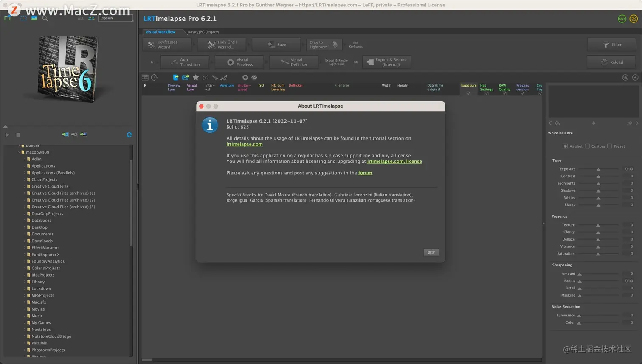Click the blue info icon in About dialog
Viewport: 642px width, 364px height.
click(x=210, y=125)
